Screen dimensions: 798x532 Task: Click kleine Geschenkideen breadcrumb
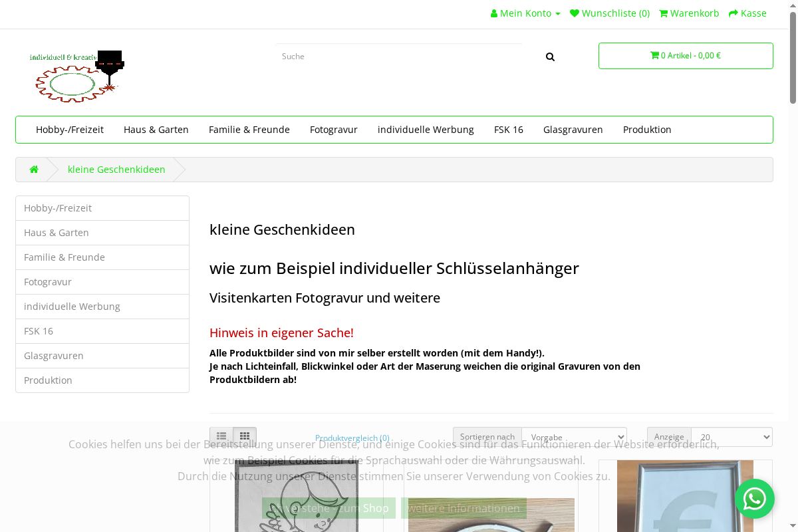coord(116,170)
